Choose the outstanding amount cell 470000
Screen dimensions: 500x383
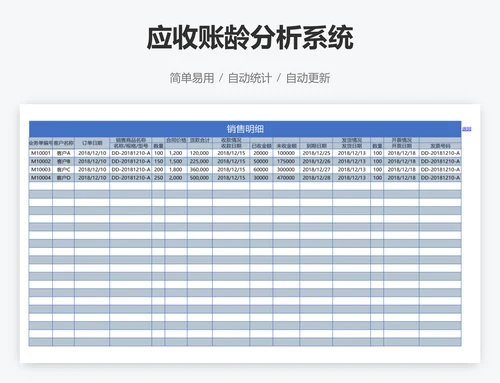click(286, 178)
